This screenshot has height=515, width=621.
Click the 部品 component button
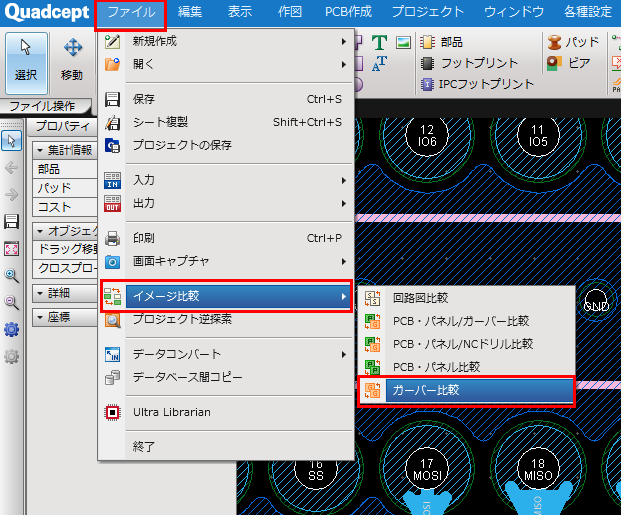(442, 42)
